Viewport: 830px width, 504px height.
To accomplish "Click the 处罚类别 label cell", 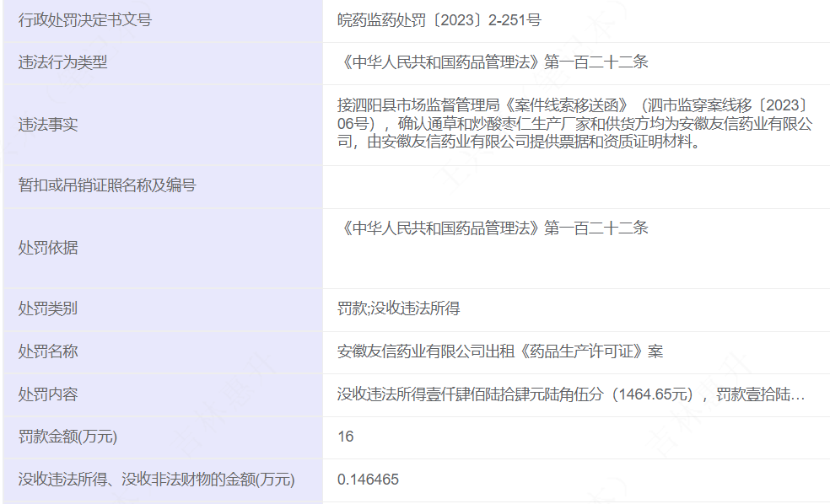I will (x=48, y=309).
